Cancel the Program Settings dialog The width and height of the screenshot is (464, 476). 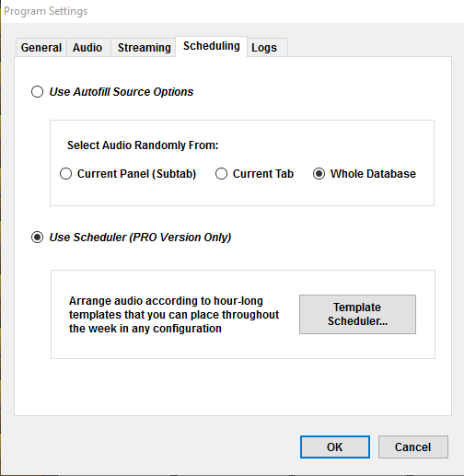[x=413, y=447]
